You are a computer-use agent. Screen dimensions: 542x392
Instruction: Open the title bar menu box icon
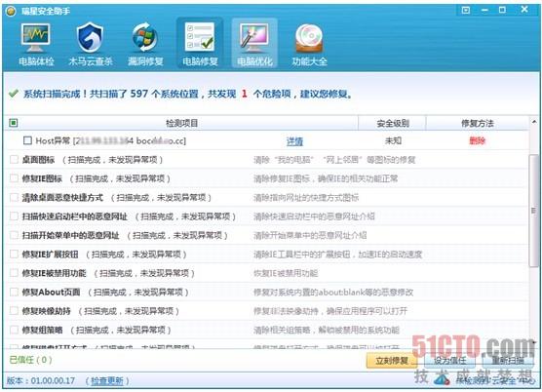click(x=466, y=10)
